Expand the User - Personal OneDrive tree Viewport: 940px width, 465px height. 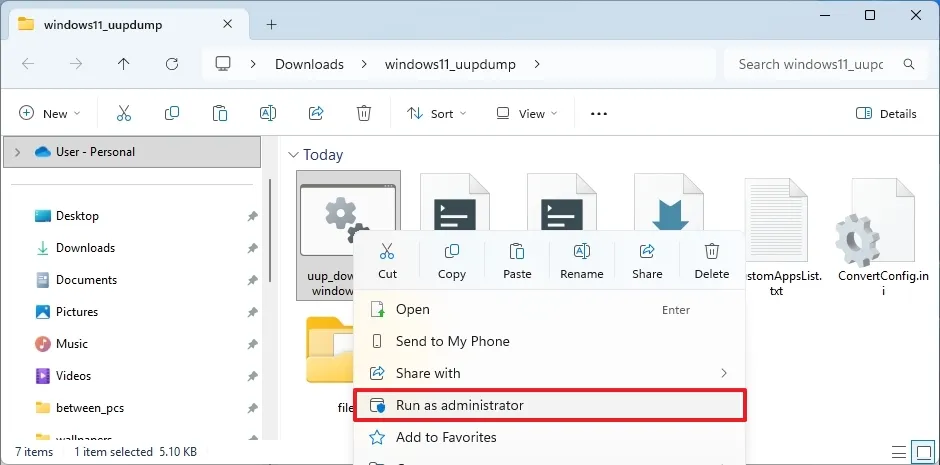[18, 152]
